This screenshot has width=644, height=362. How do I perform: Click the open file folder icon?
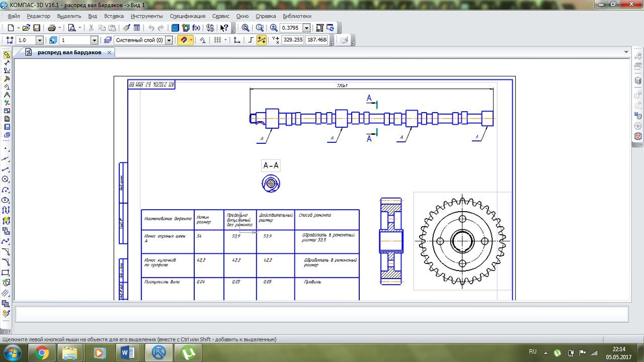[26, 28]
